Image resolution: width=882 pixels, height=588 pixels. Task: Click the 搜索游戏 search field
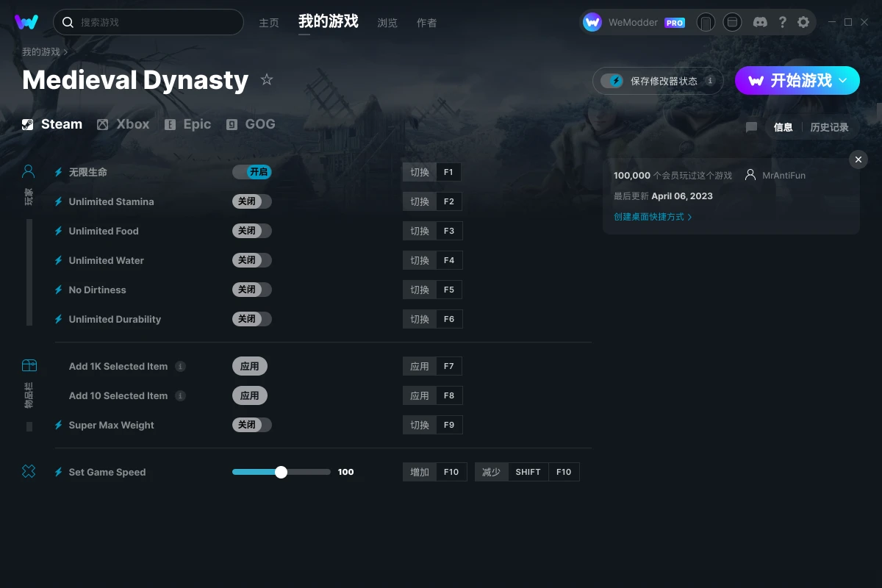(x=148, y=22)
